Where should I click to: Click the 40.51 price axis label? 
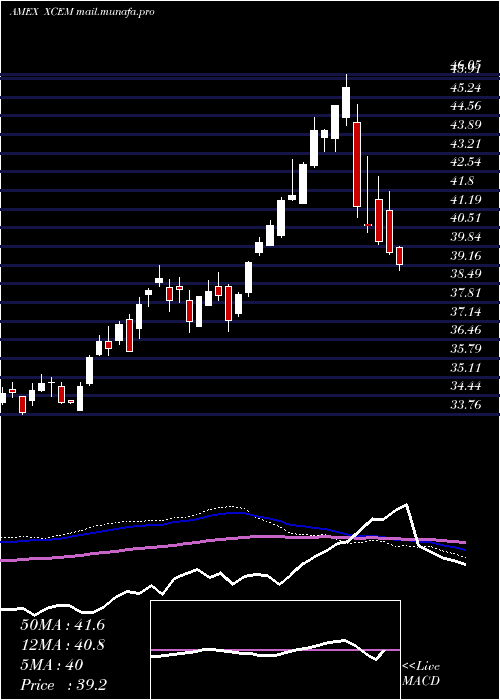point(466,218)
